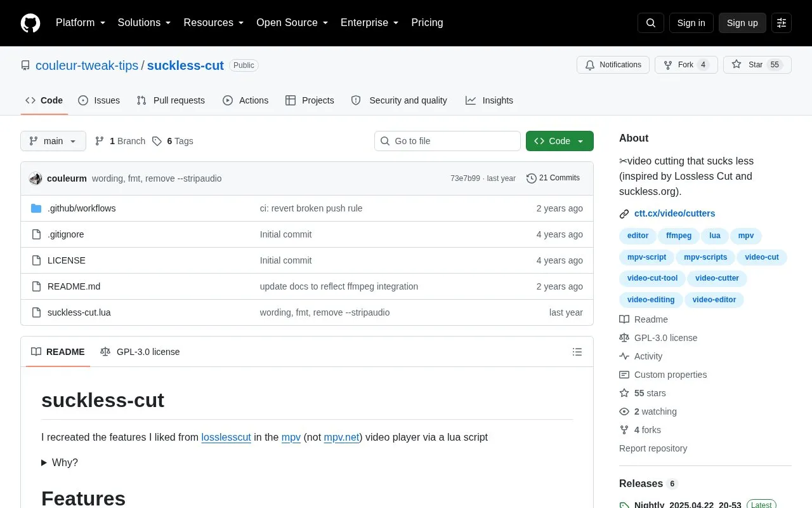
Task: Switch to the Issues tab
Action: coord(99,100)
